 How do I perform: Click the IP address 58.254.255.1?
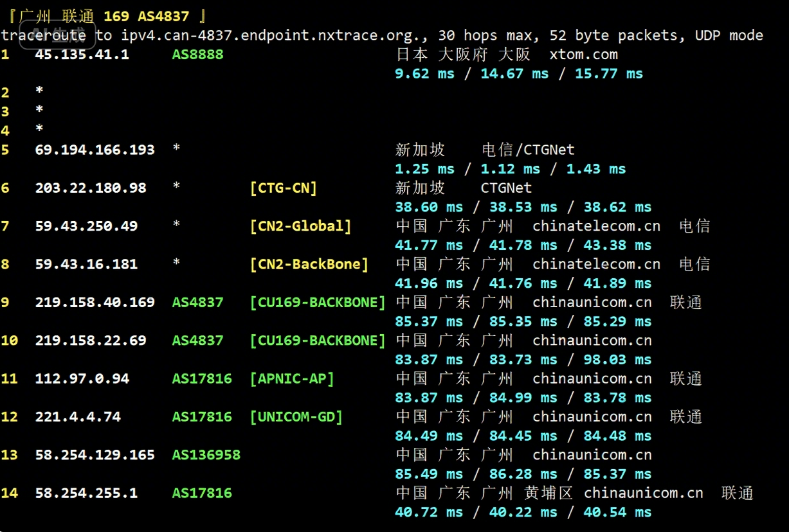pyautogui.click(x=86, y=493)
